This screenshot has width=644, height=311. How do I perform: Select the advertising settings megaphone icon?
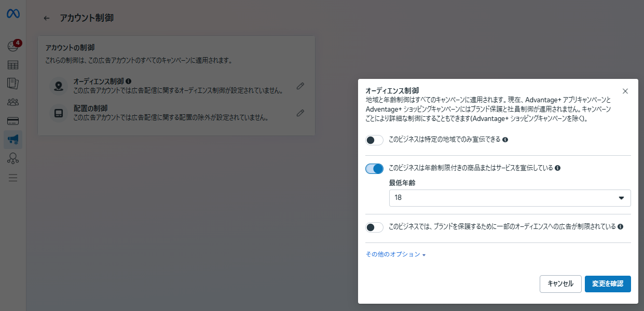(13, 139)
